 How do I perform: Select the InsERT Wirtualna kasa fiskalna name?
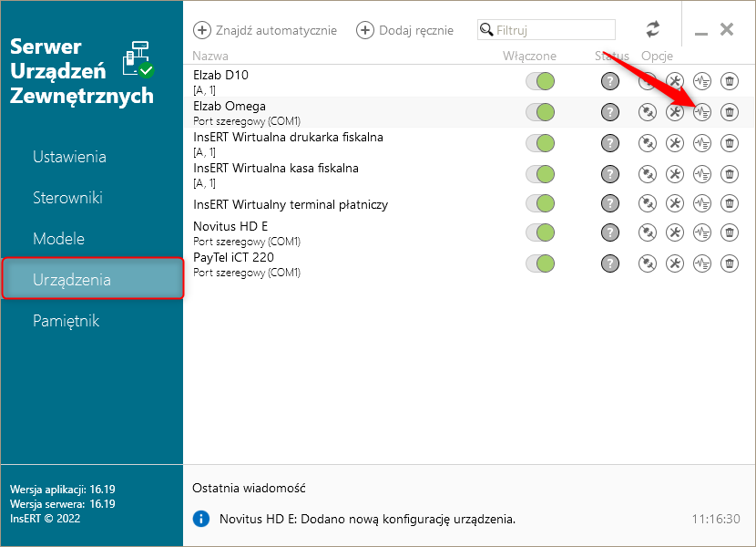coord(276,169)
